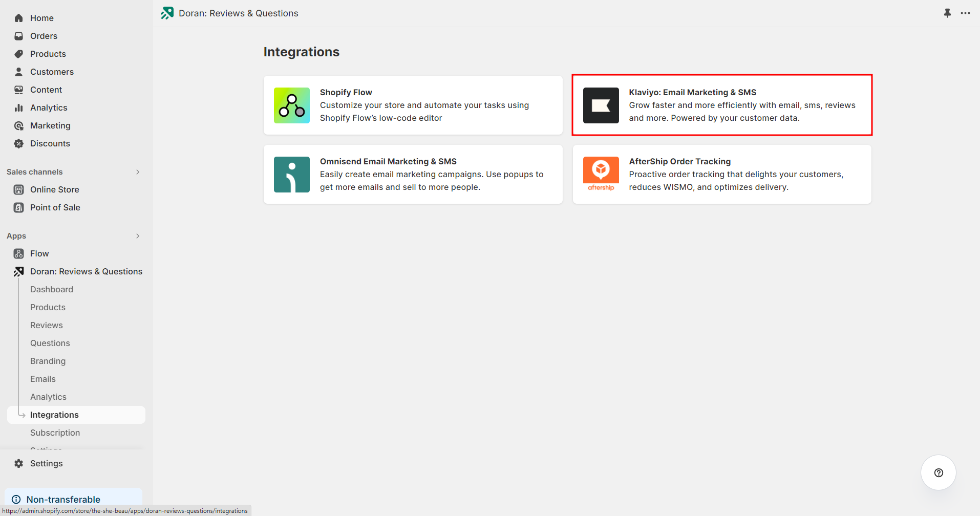
Task: Click the Point of Sale icon
Action: tap(19, 207)
